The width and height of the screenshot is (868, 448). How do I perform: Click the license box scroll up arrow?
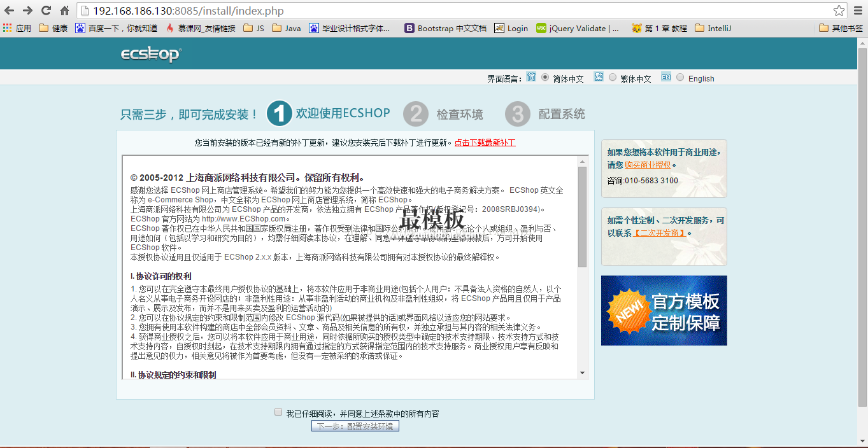[583, 162]
